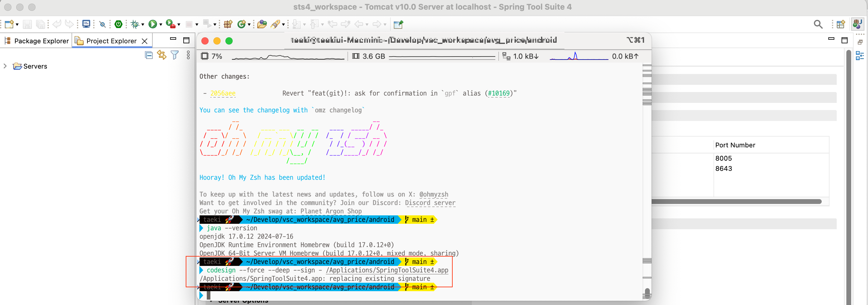Click the #10169 issue link in terminal
868x305 pixels.
tap(499, 93)
